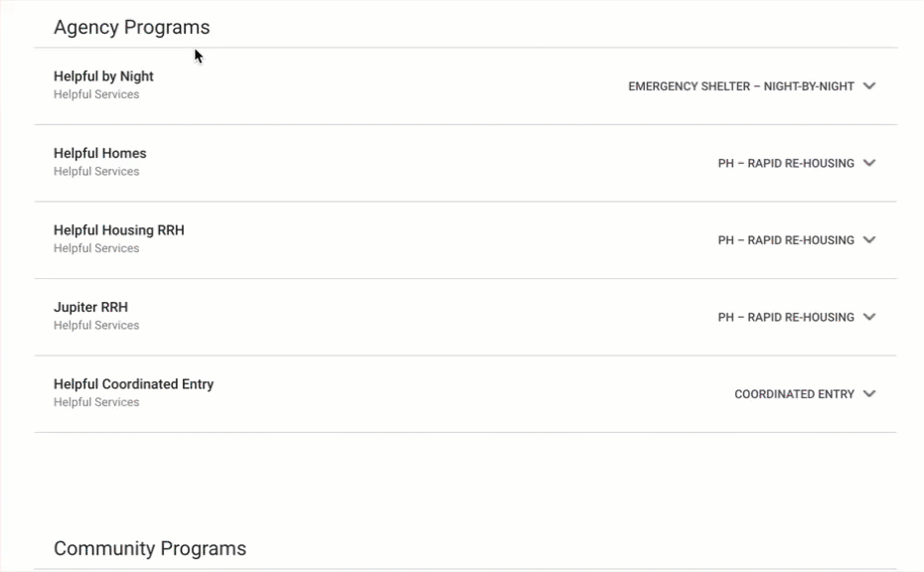Expand the Helpful Coordinated Entry chevron
Screen dimensions: 924x572
click(x=869, y=394)
